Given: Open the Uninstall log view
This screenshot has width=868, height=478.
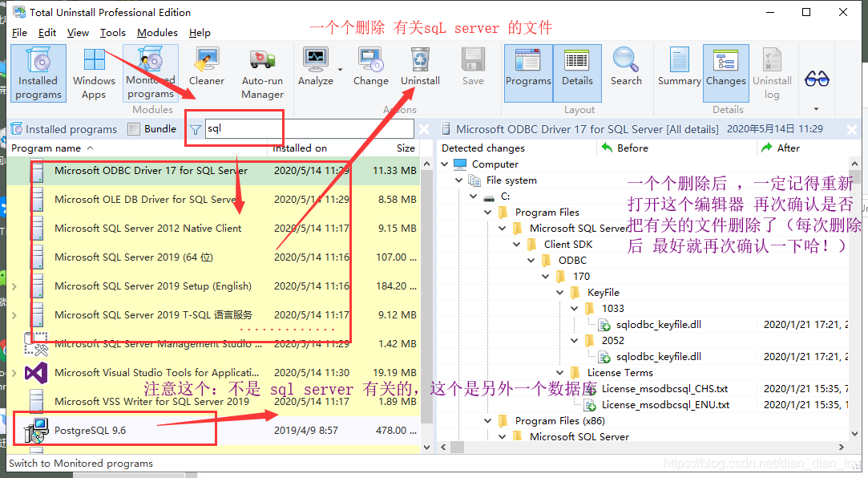Looking at the screenshot, I should pos(772,74).
